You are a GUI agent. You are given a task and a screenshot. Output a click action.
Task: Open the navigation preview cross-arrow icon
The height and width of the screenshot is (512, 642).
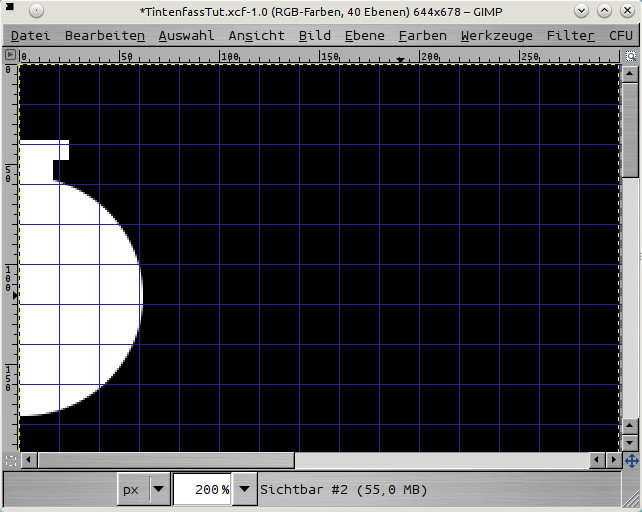click(630, 460)
